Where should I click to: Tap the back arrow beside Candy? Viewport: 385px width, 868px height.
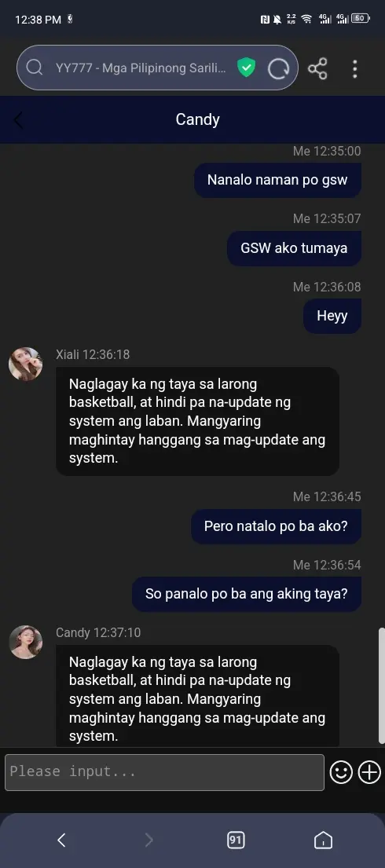(x=18, y=119)
